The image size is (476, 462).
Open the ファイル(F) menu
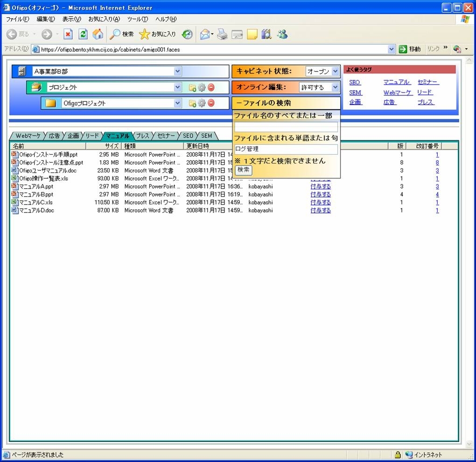[18, 19]
